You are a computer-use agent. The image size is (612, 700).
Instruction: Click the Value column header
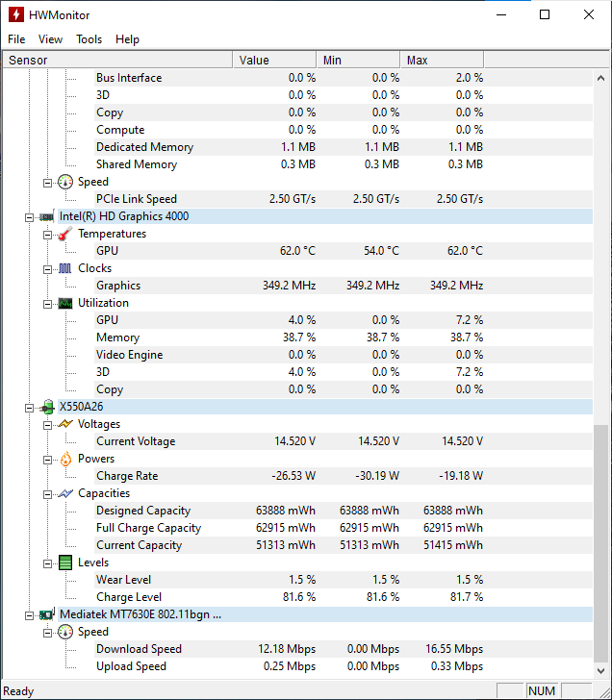tap(274, 60)
